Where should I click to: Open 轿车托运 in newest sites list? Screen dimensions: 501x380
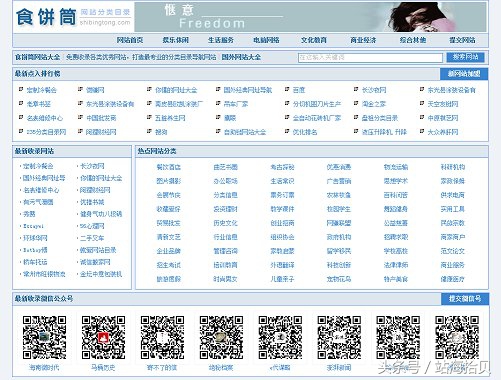35,262
